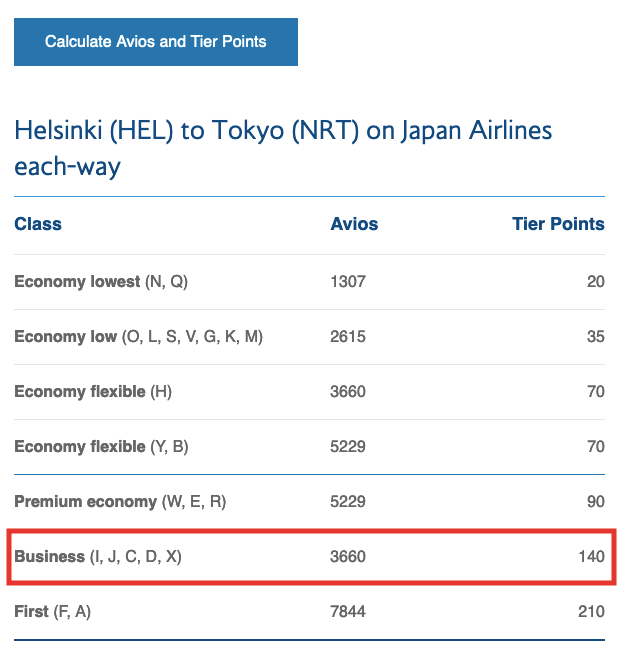
Task: Click the 1307 Avios value for Economy lowest
Action: (x=348, y=282)
